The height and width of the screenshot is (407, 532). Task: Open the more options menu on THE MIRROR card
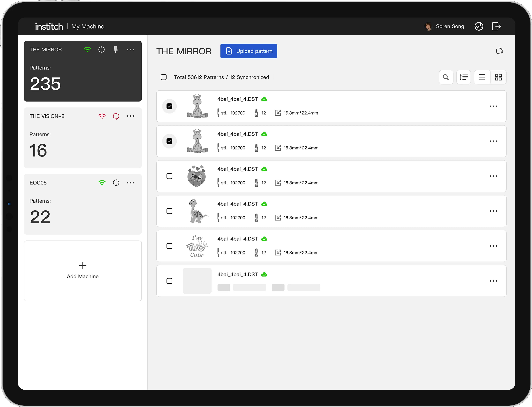point(130,49)
